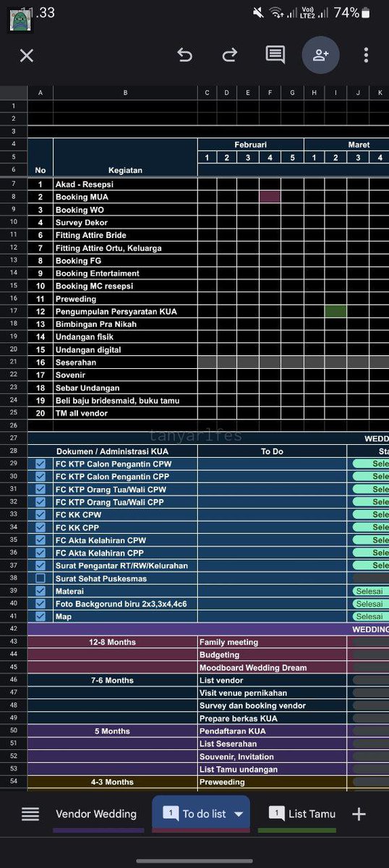Screen dimensions: 389x868
Task: Select the Akad - Resepsi cell
Action: (125, 184)
